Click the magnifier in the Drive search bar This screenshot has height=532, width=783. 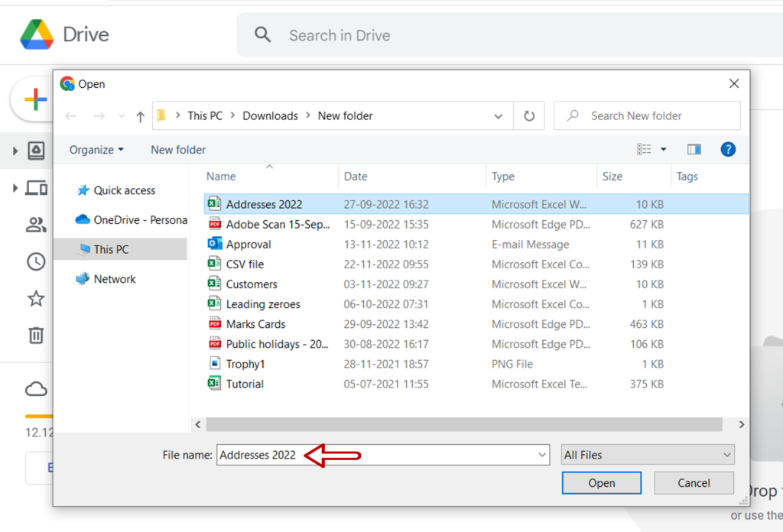click(x=263, y=35)
